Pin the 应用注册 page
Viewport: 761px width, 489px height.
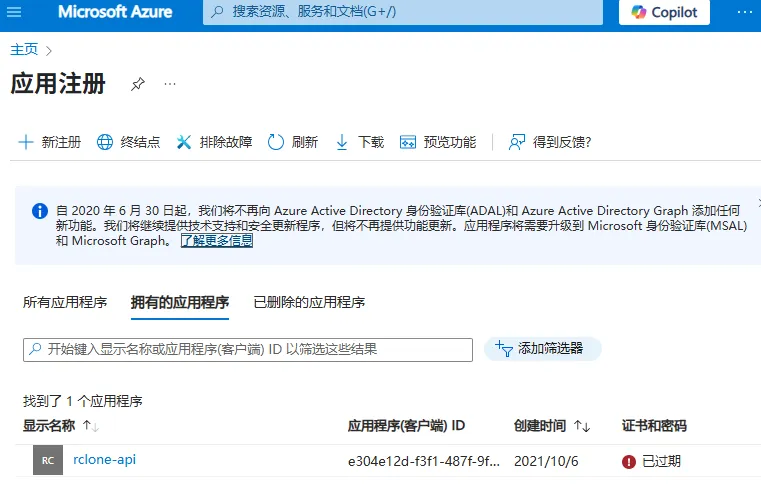pos(138,84)
